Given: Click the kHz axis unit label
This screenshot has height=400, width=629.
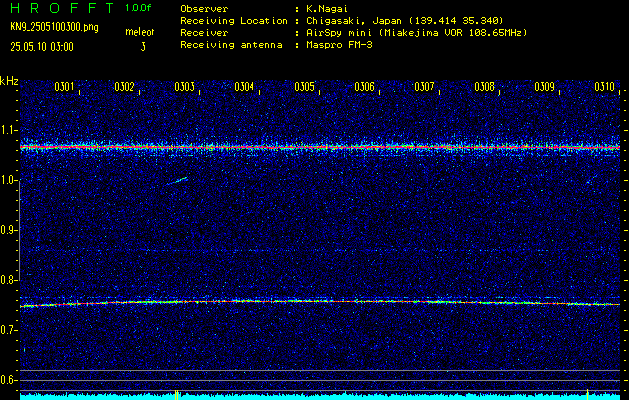Looking at the screenshot, I should [x=9, y=81].
